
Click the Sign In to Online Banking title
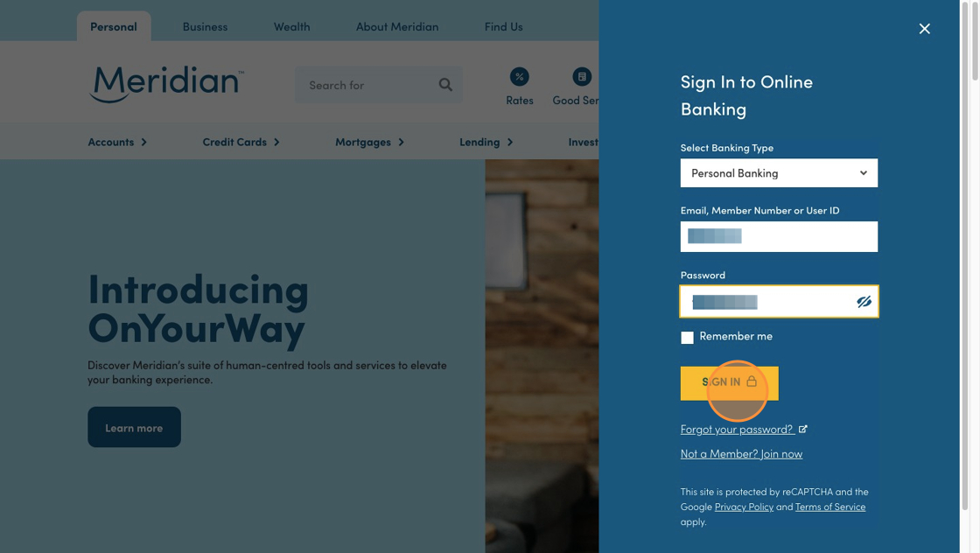click(x=746, y=95)
